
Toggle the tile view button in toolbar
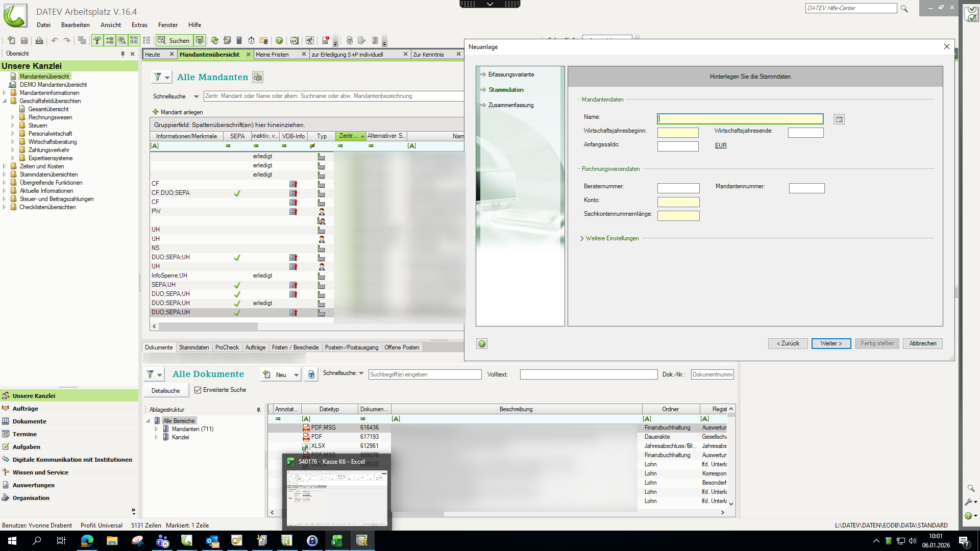pyautogui.click(x=134, y=40)
